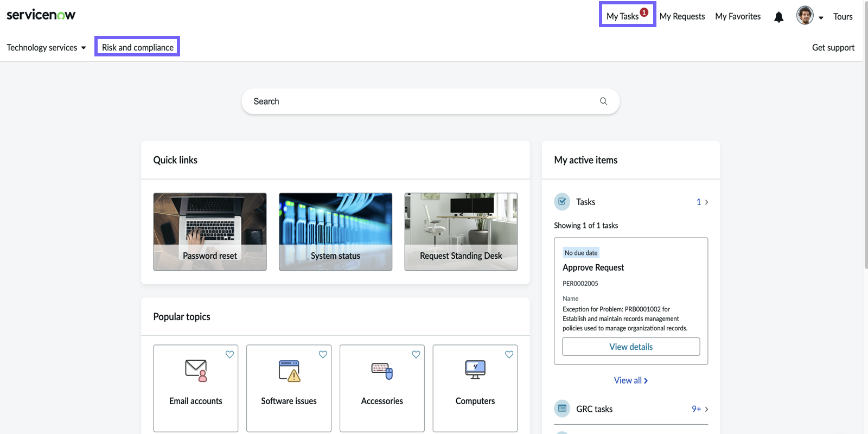Viewport: 868px width, 434px height.
Task: Open My Requests
Action: 682,16
